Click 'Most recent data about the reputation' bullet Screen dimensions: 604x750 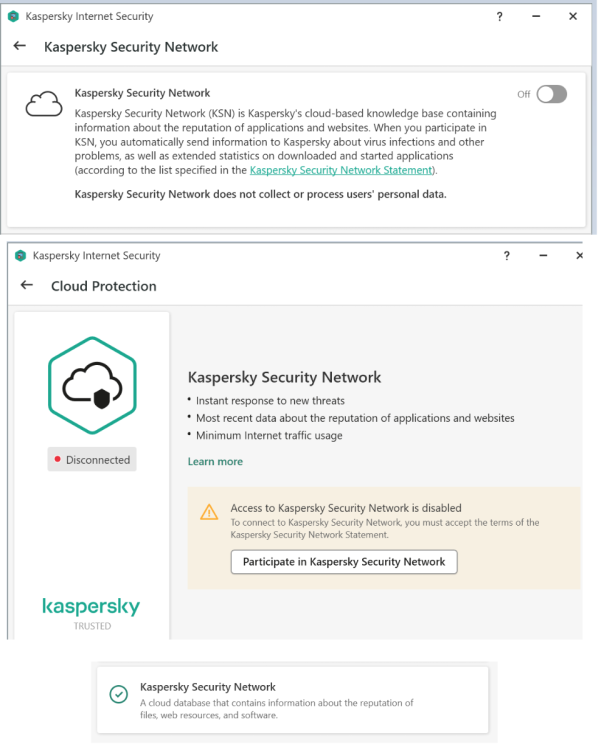pyautogui.click(x=355, y=418)
